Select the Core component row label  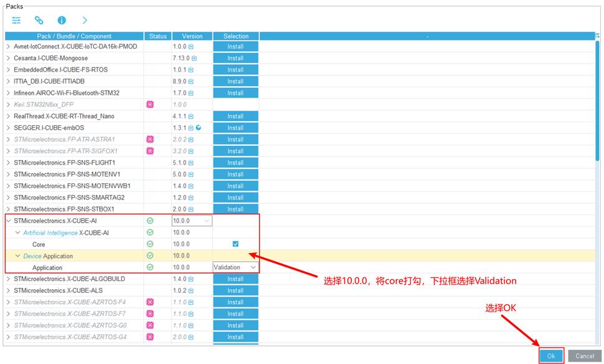click(39, 244)
